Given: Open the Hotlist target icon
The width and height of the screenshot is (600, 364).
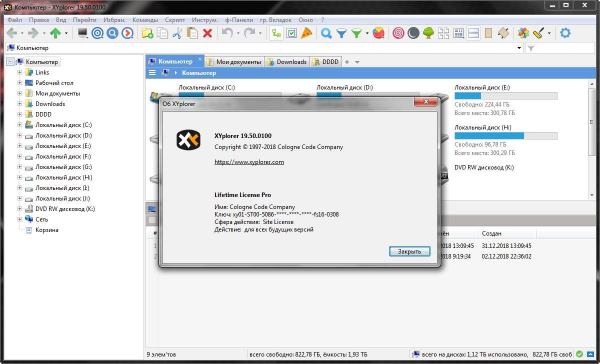Looking at the screenshot, I should [97, 33].
